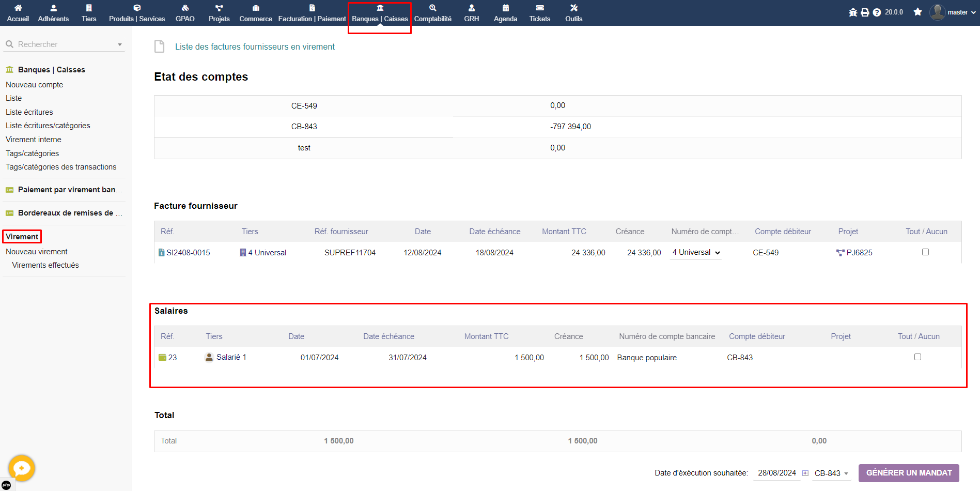The width and height of the screenshot is (980, 491).
Task: Open the orange chat bubble widget
Action: tap(21, 468)
